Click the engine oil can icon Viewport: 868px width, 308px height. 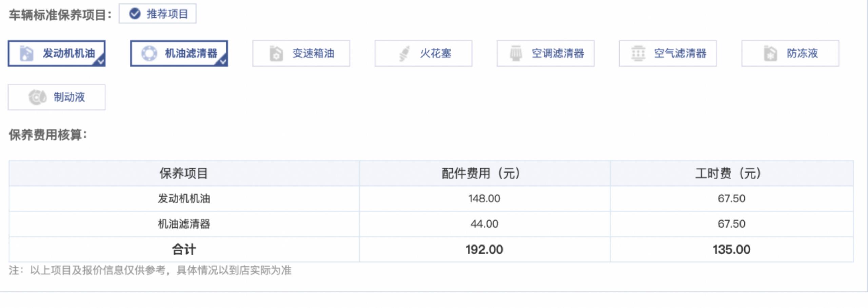27,53
